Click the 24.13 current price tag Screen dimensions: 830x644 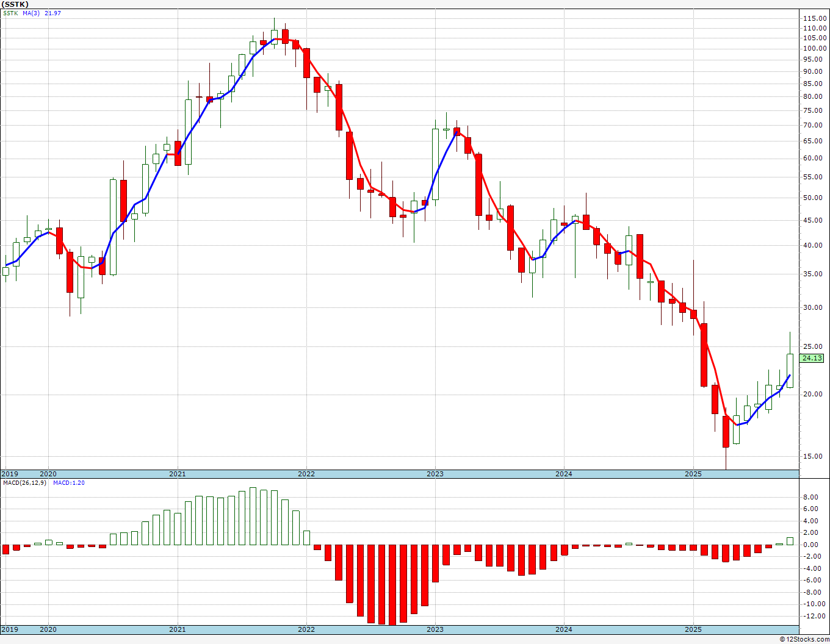(x=812, y=358)
